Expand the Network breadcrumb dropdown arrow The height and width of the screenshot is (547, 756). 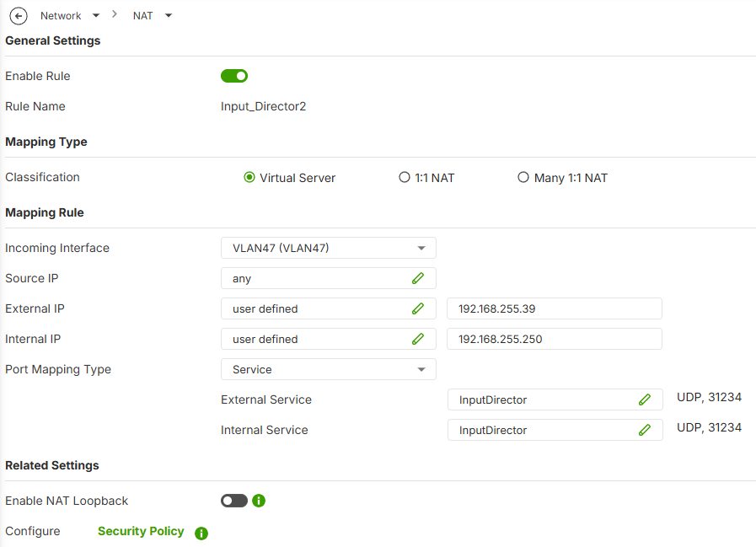[96, 15]
